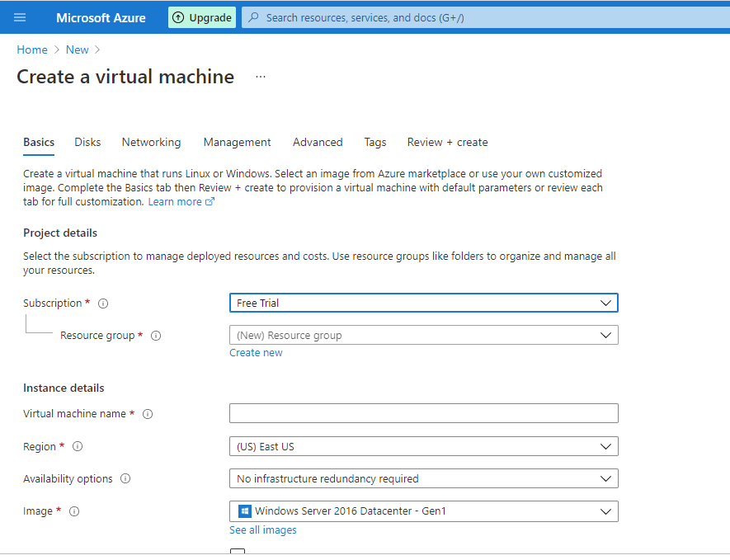730x560 pixels.
Task: Show Availability options info icon
Action: pos(125,478)
